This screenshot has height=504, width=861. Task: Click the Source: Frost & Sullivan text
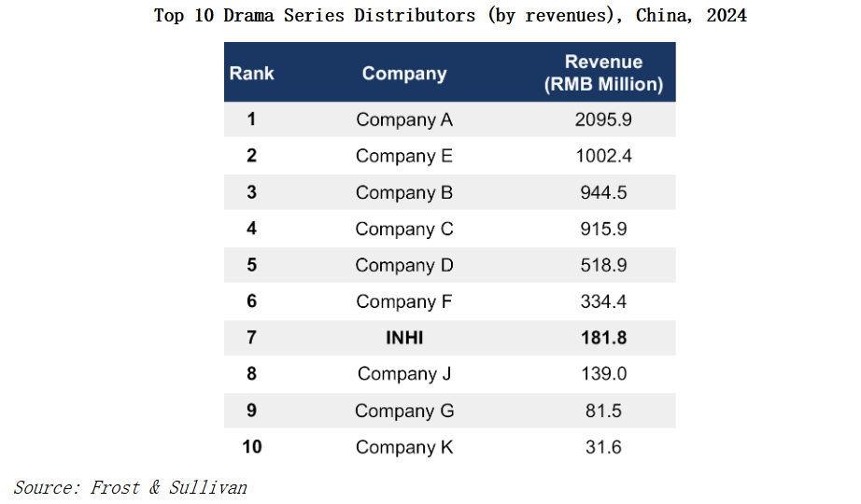pos(131,487)
